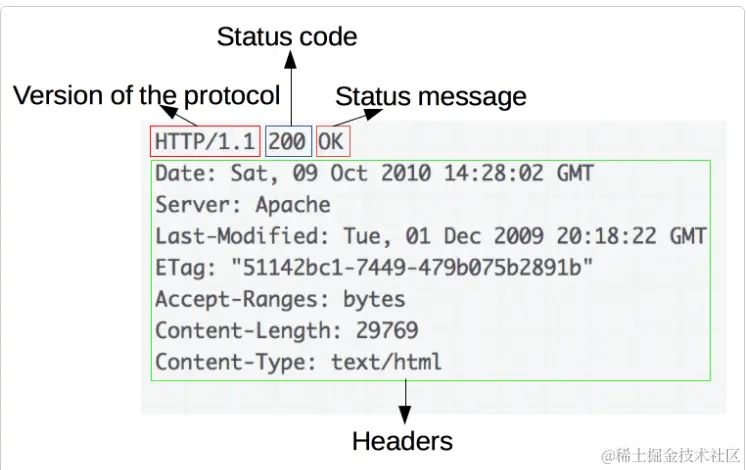This screenshot has height=470, width=746.
Task: Click the 'Accept-Ranges: bytes' line
Action: coord(280,298)
